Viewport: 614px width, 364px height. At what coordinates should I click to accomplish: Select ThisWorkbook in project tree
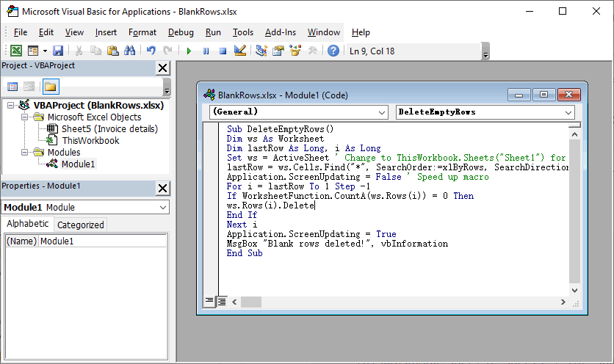[x=90, y=140]
